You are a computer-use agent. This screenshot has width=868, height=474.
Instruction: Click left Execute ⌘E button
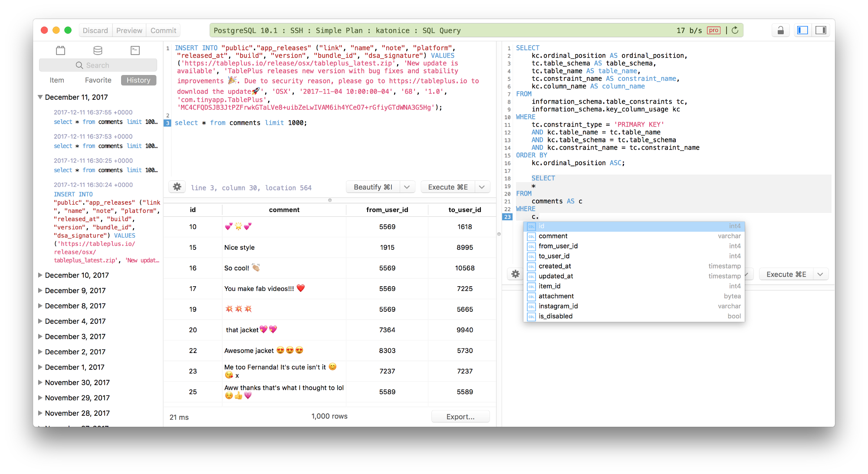tap(448, 187)
